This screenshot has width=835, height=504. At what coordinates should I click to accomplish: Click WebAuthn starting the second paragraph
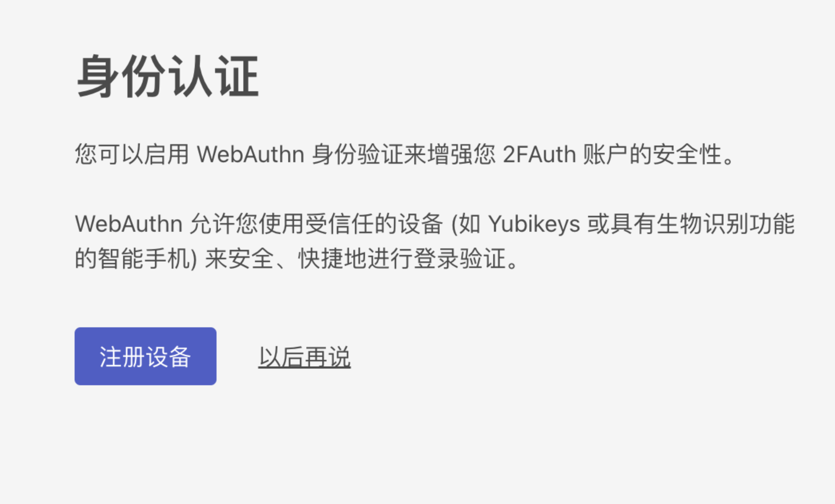(129, 224)
